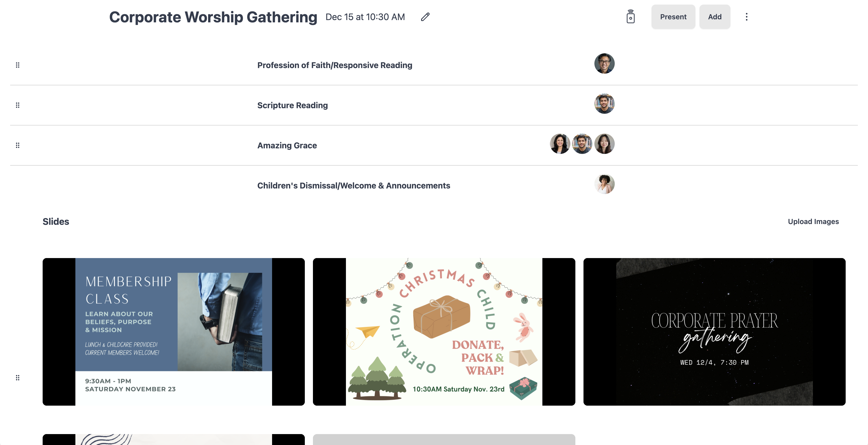Select Children's Dismissal/Welcome & Announcements item
The height and width of the screenshot is (445, 868).
point(354,185)
